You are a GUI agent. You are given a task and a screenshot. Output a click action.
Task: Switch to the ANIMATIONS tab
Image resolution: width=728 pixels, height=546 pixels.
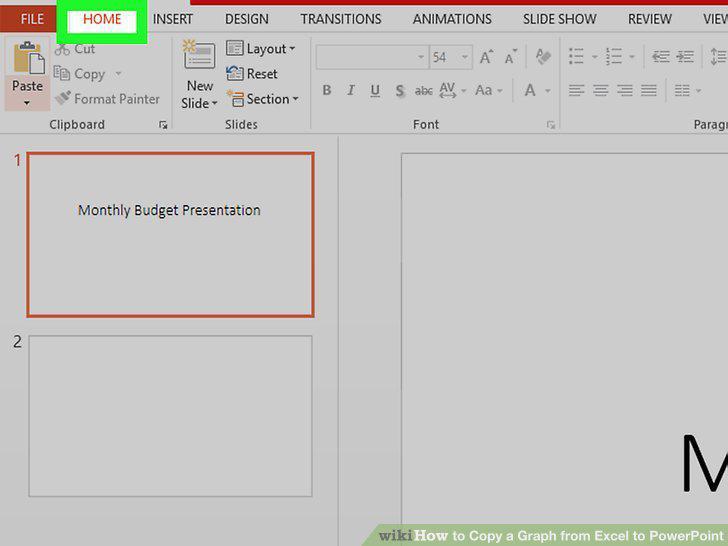click(452, 19)
